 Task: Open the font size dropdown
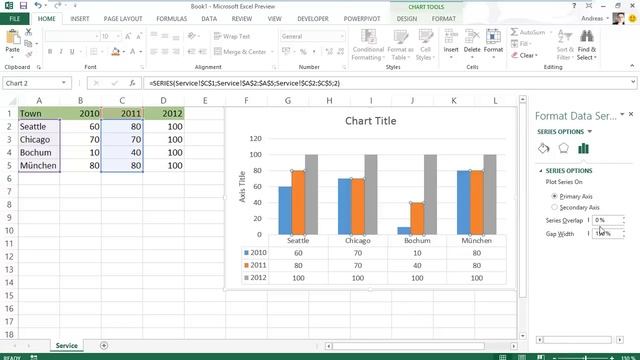click(x=118, y=36)
